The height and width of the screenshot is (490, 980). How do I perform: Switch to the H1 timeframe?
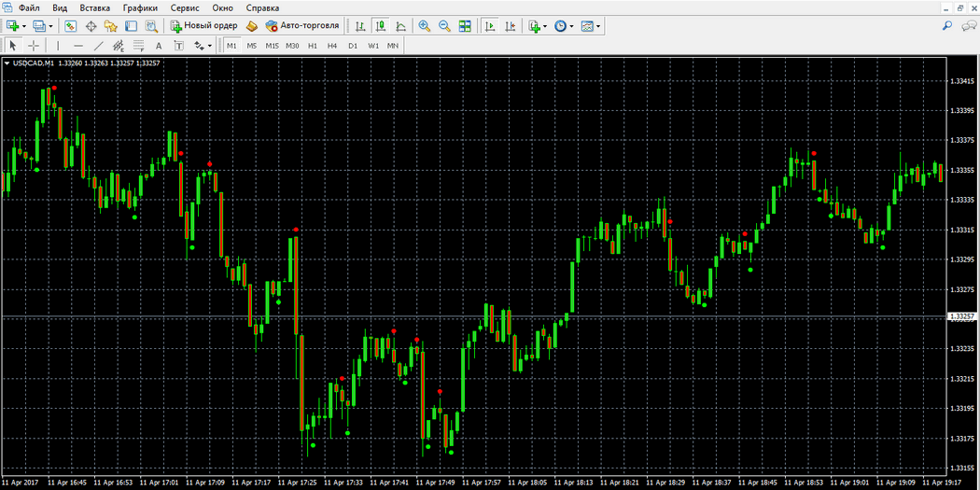(x=313, y=45)
